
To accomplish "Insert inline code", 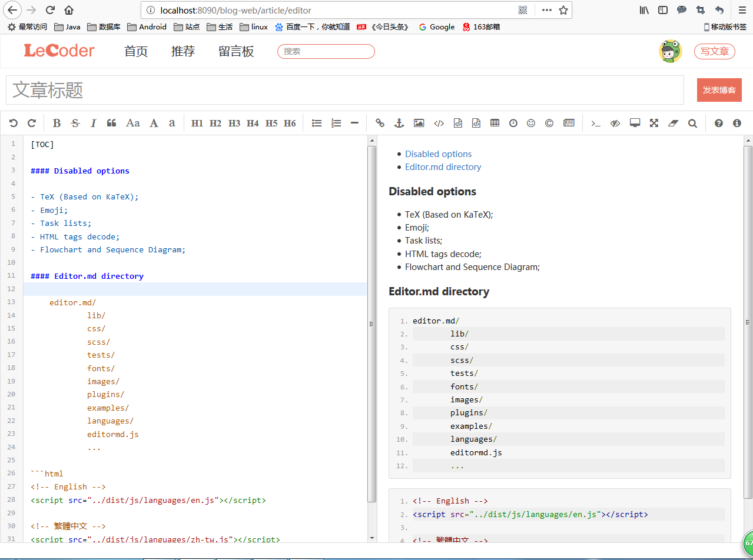I will [x=439, y=123].
